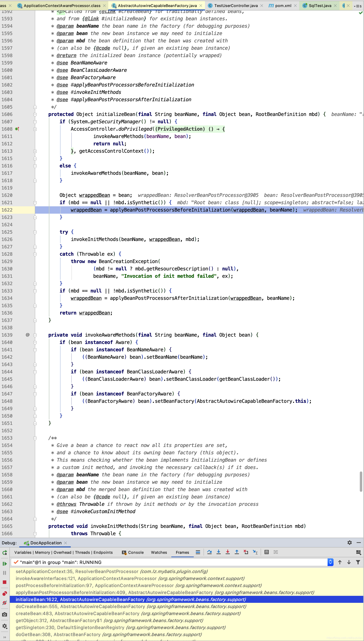364x641 pixels.
Task: Resume program with the green play icon
Action: (x=5, y=564)
